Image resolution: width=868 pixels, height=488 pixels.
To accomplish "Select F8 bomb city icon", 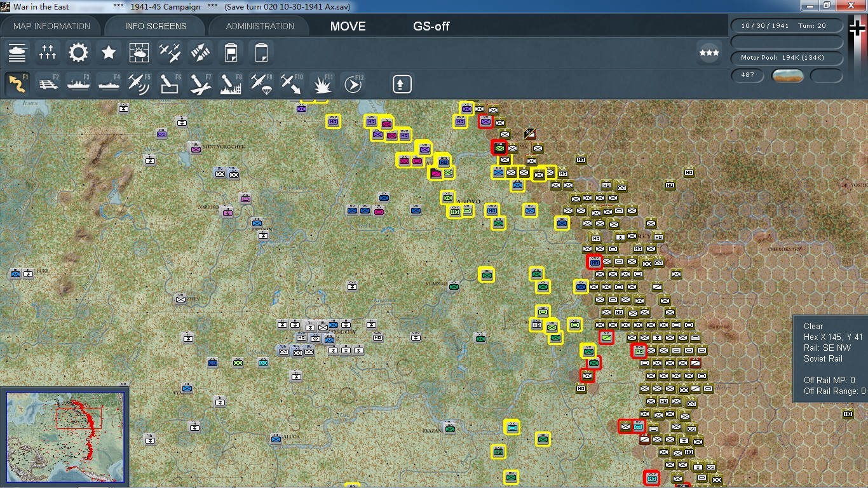I will 231,83.
